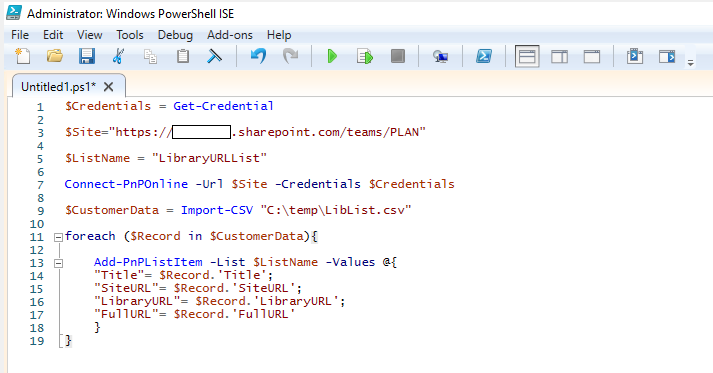Open the Tools menu
Screen dimensions: 713x373
[x=130, y=35]
